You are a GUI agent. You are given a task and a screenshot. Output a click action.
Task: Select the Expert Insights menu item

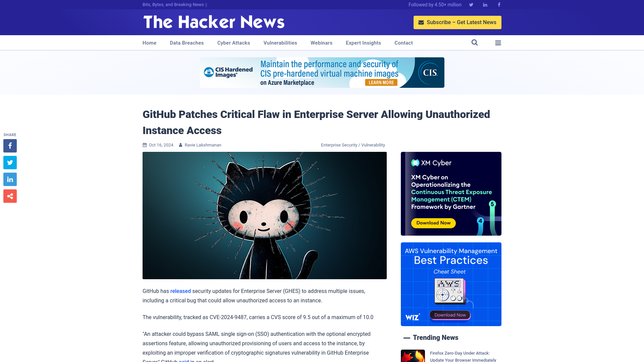pyautogui.click(x=363, y=43)
